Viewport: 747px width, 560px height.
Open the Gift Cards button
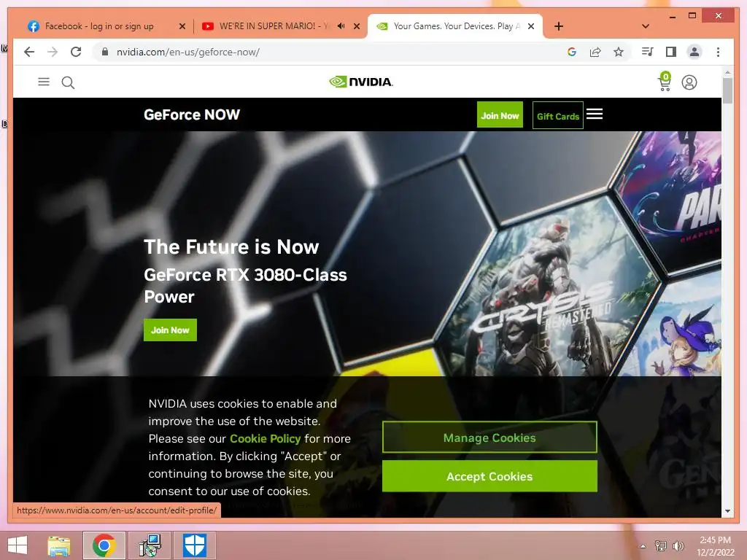[x=558, y=116]
